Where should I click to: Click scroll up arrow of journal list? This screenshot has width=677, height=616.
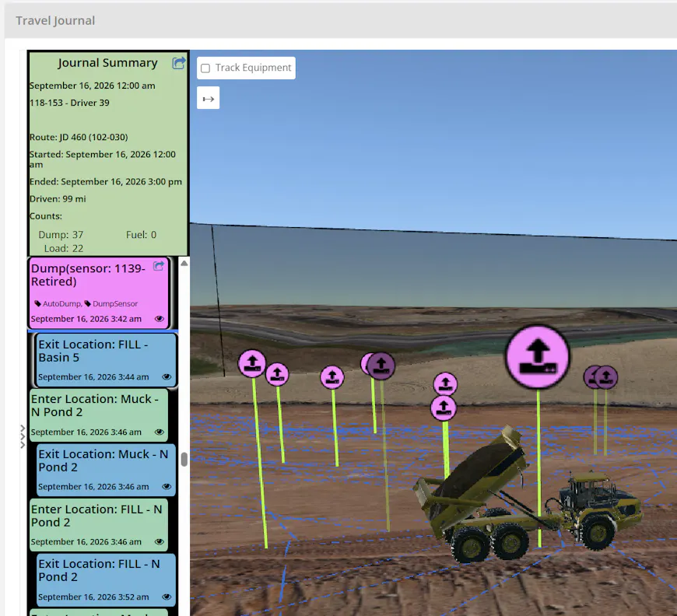[x=184, y=264]
